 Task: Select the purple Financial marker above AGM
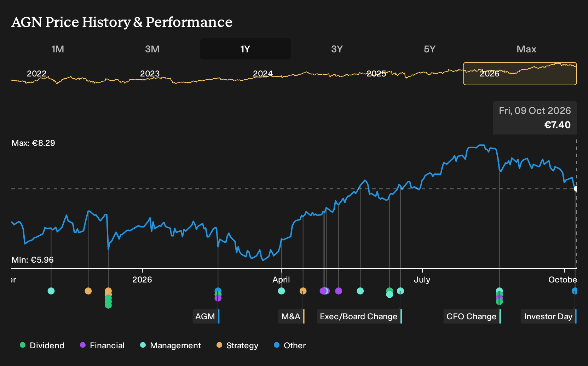(218, 298)
